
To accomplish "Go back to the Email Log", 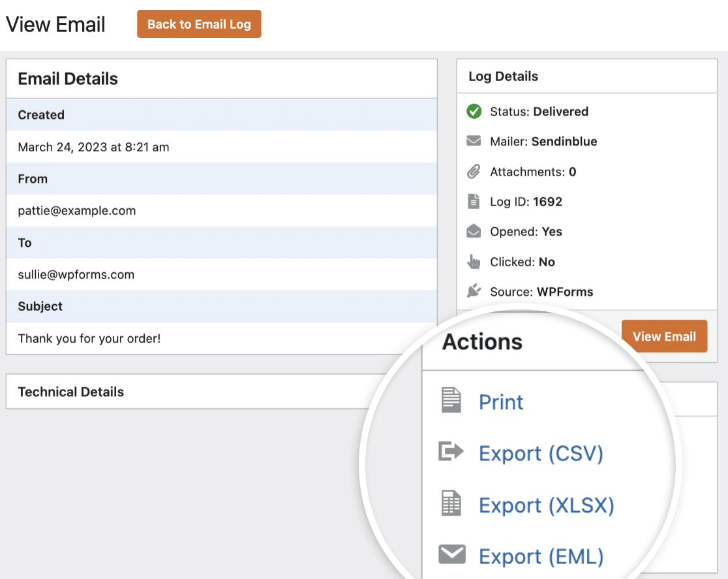I will [x=199, y=23].
